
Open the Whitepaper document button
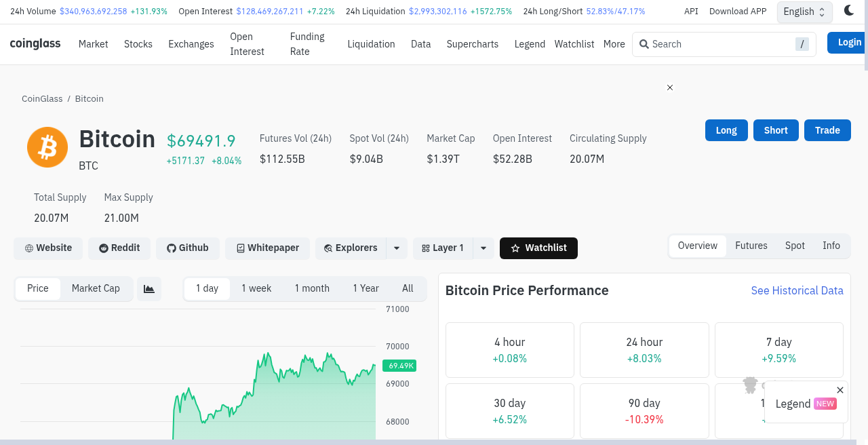[x=267, y=248]
